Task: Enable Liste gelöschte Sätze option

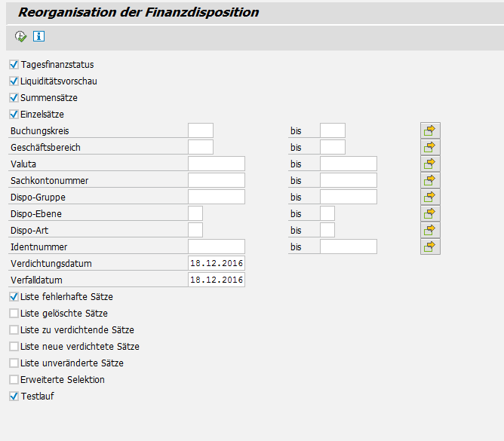Action: (x=14, y=314)
